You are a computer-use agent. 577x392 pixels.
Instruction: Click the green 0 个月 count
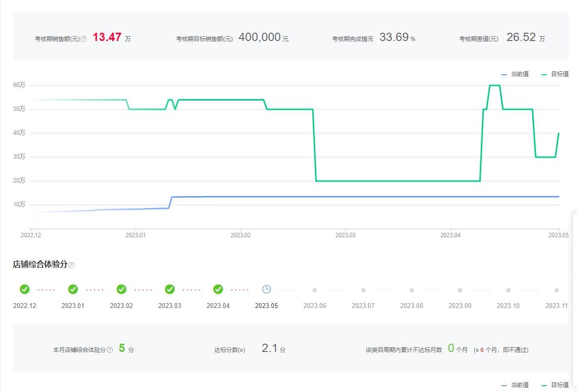458,348
